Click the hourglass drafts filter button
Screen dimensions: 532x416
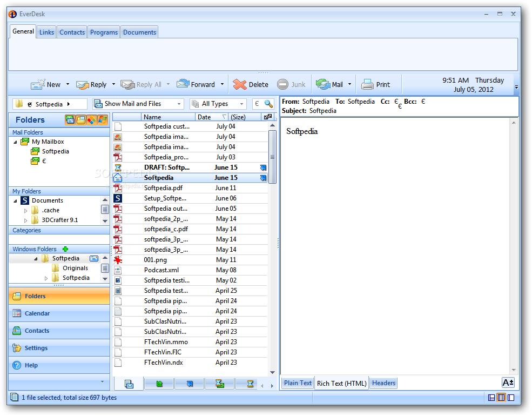pyautogui.click(x=250, y=384)
